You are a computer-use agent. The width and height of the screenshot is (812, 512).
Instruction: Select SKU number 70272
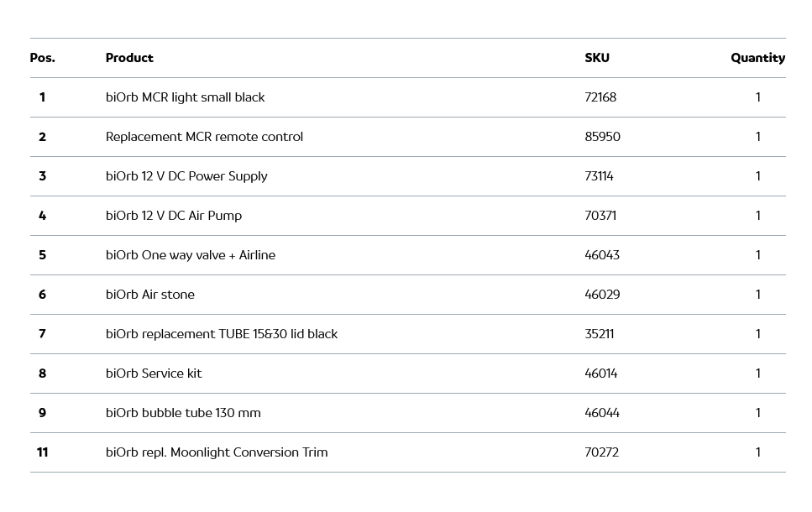click(x=601, y=452)
